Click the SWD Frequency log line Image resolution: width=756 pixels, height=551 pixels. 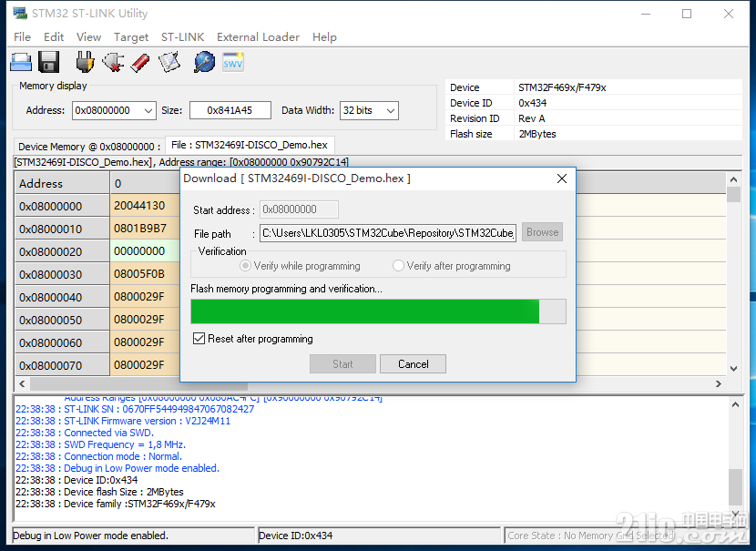100,444
